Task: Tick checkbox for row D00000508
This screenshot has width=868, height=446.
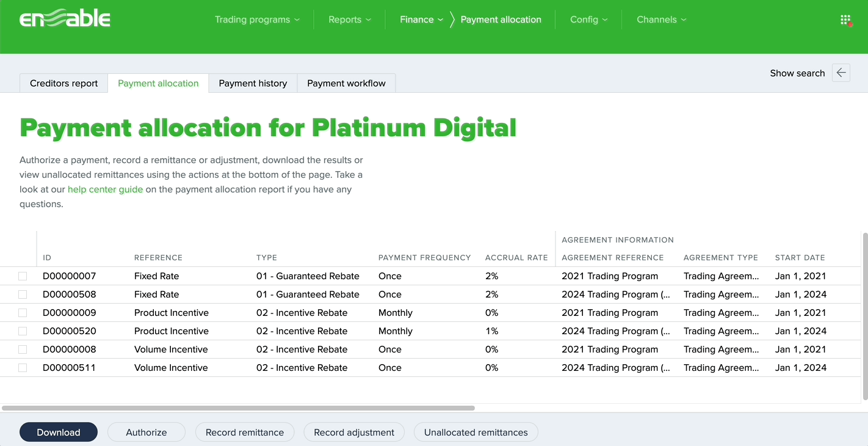Action: click(x=23, y=294)
